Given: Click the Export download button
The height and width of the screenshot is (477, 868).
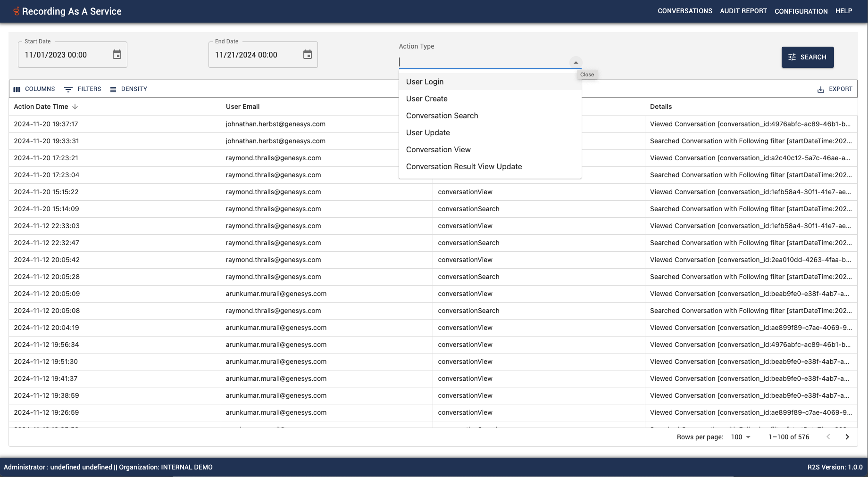Looking at the screenshot, I should pos(835,89).
